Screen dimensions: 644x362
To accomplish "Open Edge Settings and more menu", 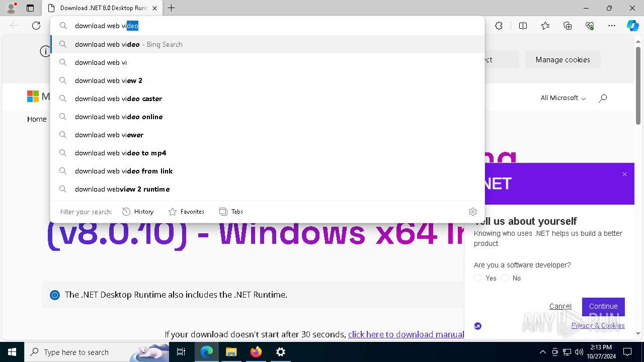I will (x=612, y=26).
